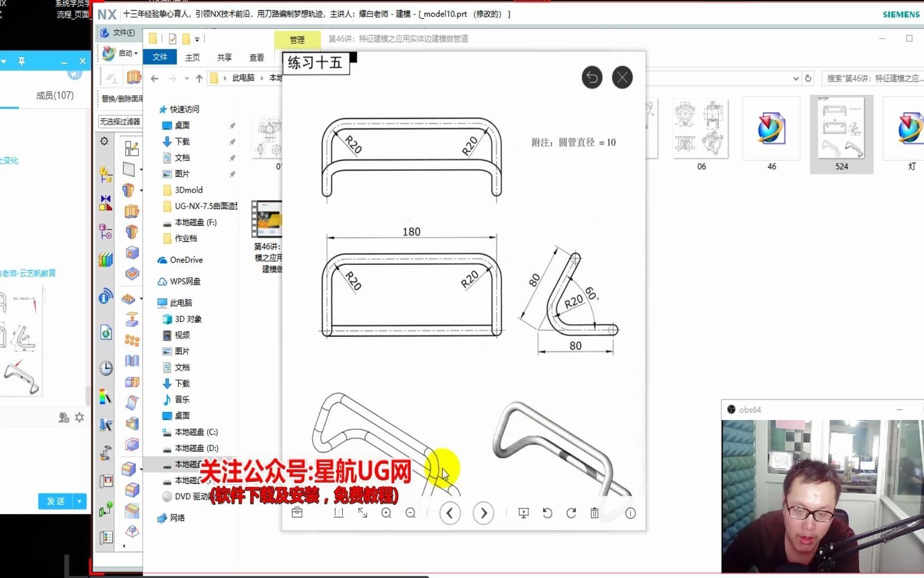Open NX roles settings gear in left sidebar
Screen dimensions: 924x578
(105, 141)
